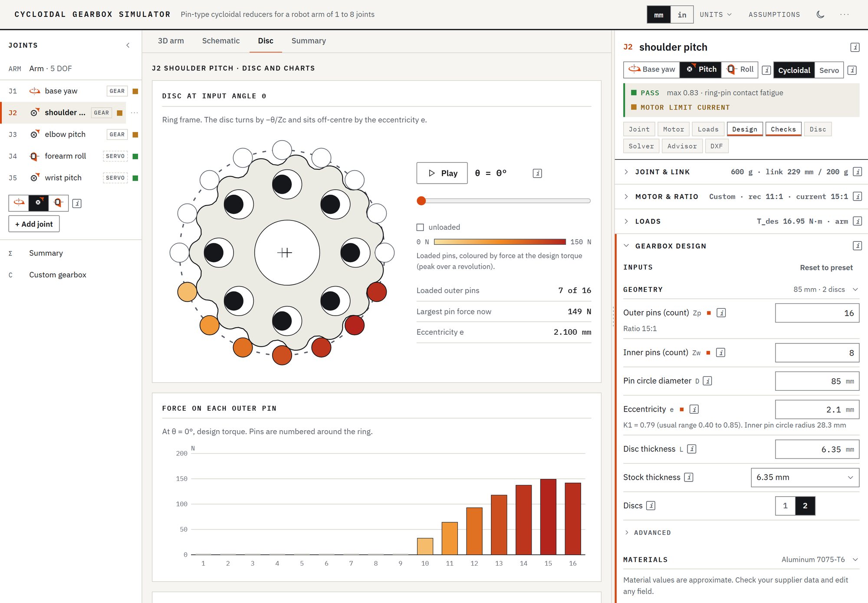This screenshot has height=603, width=868.
Task: Open Stock thickness 6.35 mm dropdown
Action: [805, 478]
